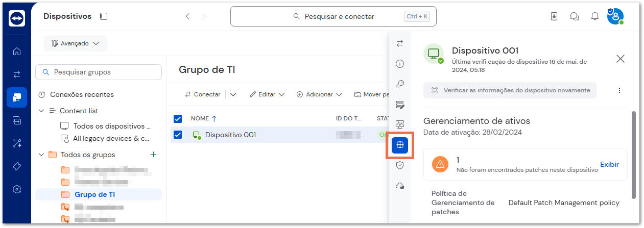The width and height of the screenshot is (644, 228).
Task: Click the Pesquisar grupos search field
Action: tap(98, 72)
